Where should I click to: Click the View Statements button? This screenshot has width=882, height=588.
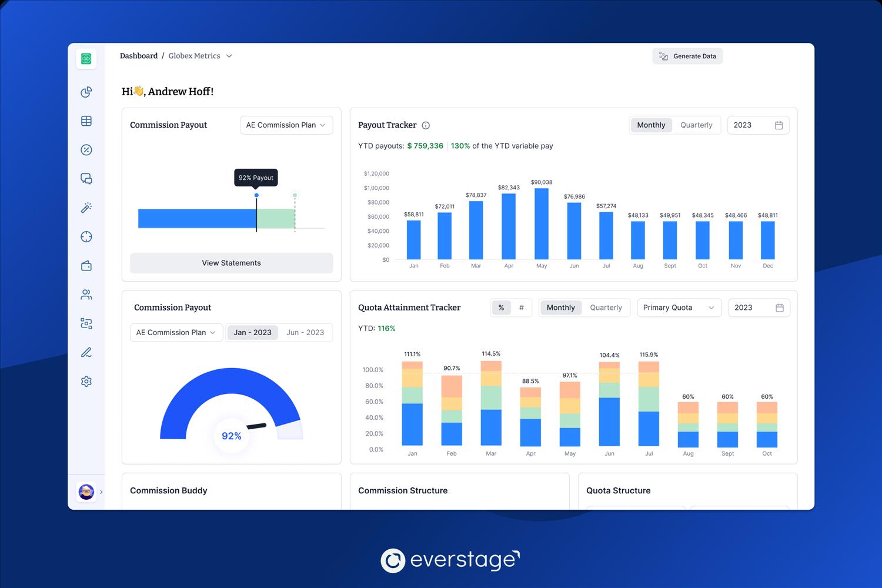pos(231,263)
